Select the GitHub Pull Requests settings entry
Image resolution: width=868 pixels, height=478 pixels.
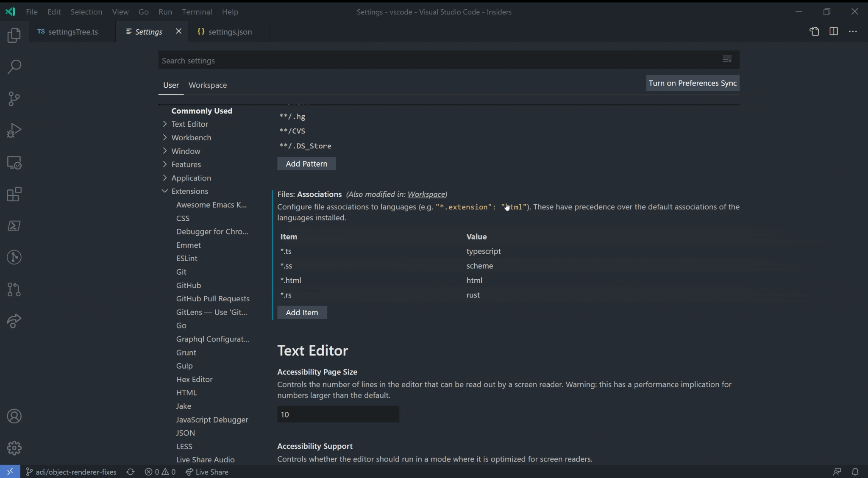(213, 298)
